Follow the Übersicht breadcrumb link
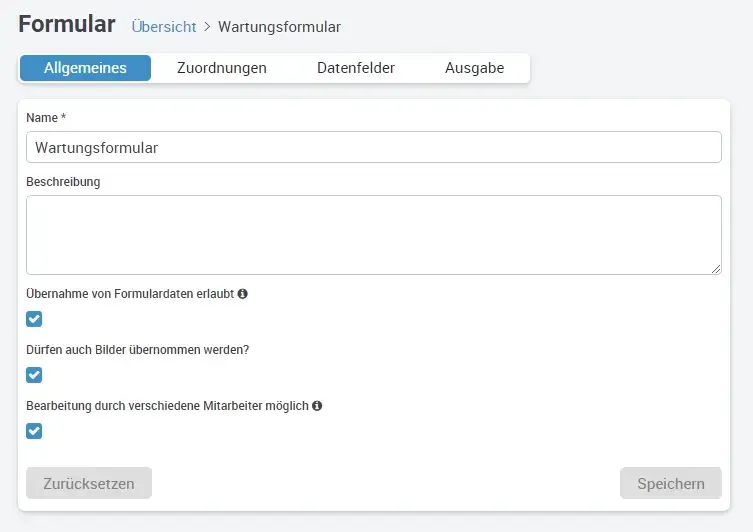This screenshot has height=532, width=753. pyautogui.click(x=164, y=26)
